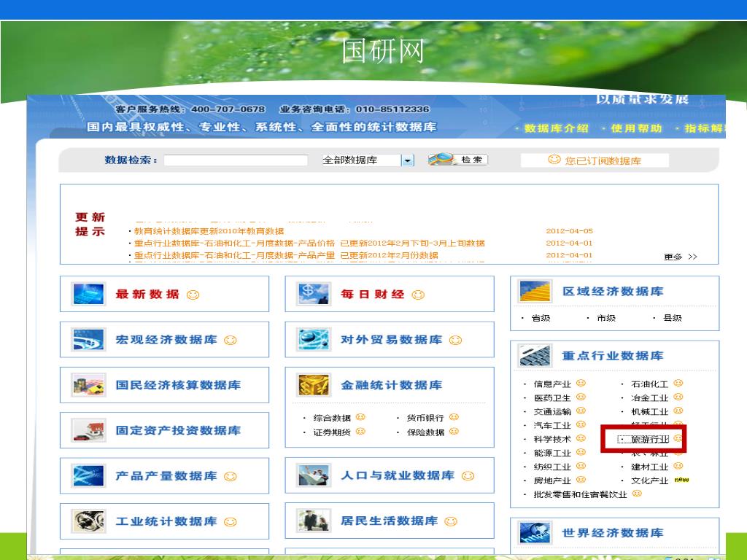The height and width of the screenshot is (560, 747).
Task: Open the 能源工业 industry link
Action: [552, 453]
